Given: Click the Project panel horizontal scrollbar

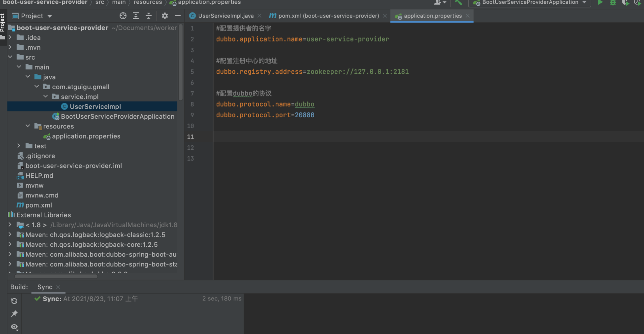Looking at the screenshot, I should (x=56, y=276).
